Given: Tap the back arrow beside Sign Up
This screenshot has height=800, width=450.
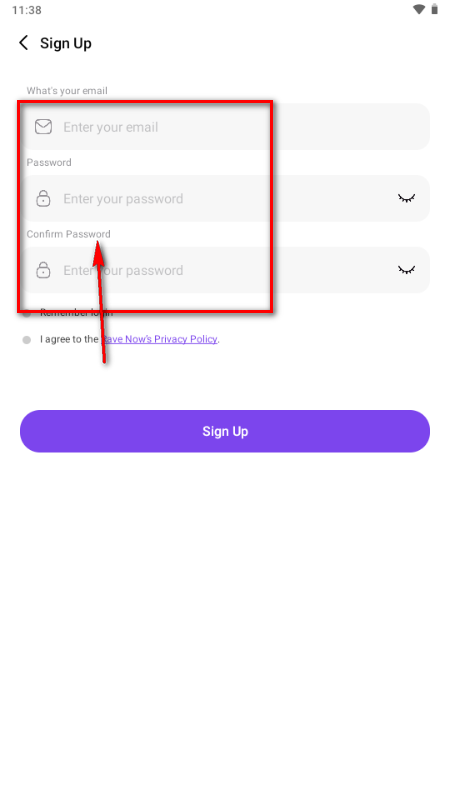Looking at the screenshot, I should click(x=23, y=43).
